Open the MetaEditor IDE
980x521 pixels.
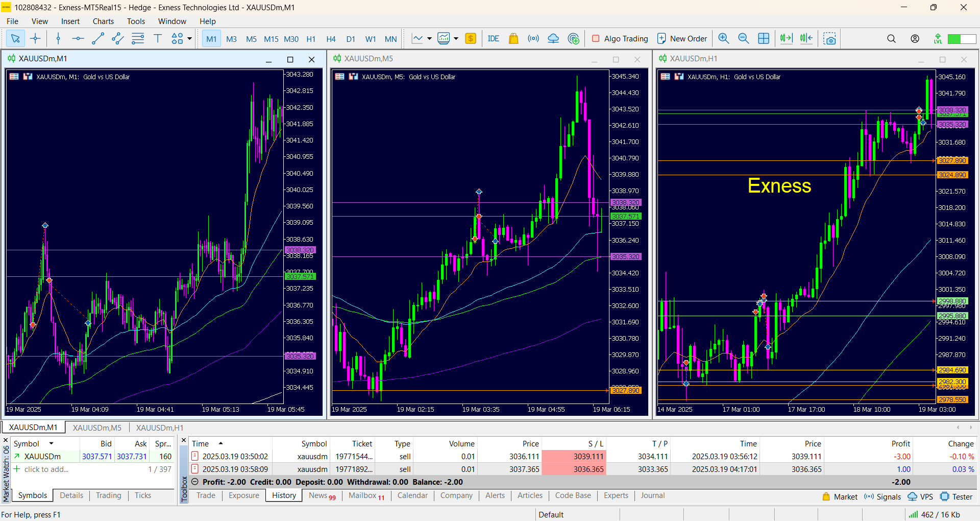point(493,38)
